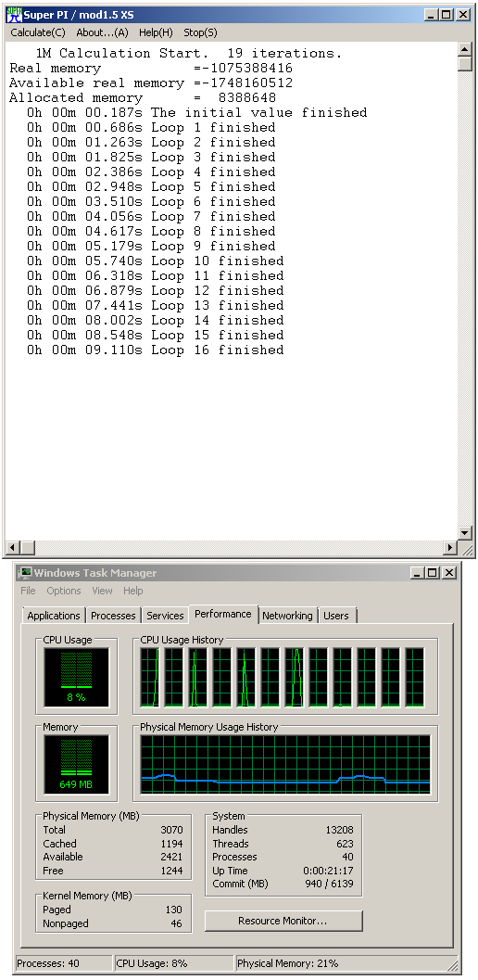Viewport: 478px width, 980px height.
Task: Click the Super PI application icon in title bar
Action: 14,14
